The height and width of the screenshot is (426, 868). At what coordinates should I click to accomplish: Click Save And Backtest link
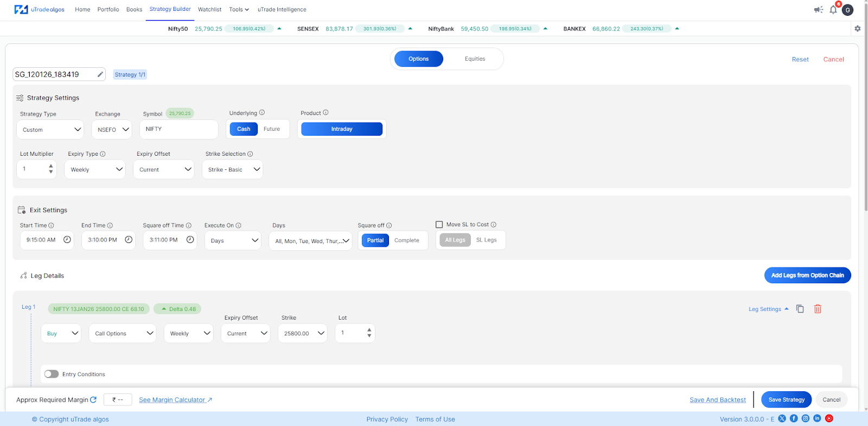pos(718,400)
